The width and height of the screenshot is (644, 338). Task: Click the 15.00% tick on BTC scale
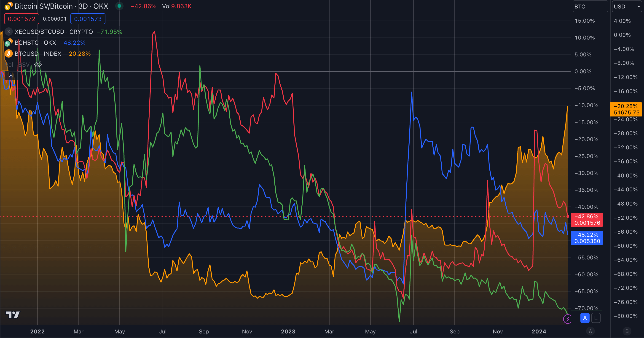click(x=585, y=21)
